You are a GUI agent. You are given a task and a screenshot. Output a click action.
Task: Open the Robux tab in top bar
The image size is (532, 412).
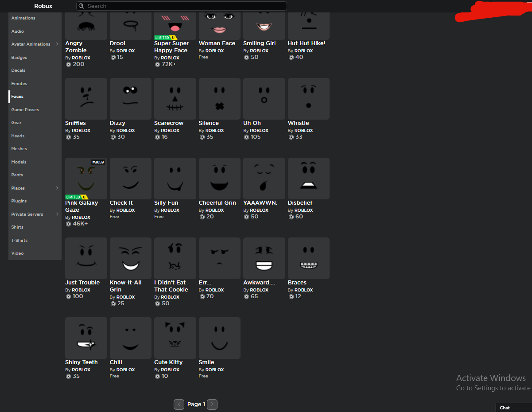tap(43, 6)
